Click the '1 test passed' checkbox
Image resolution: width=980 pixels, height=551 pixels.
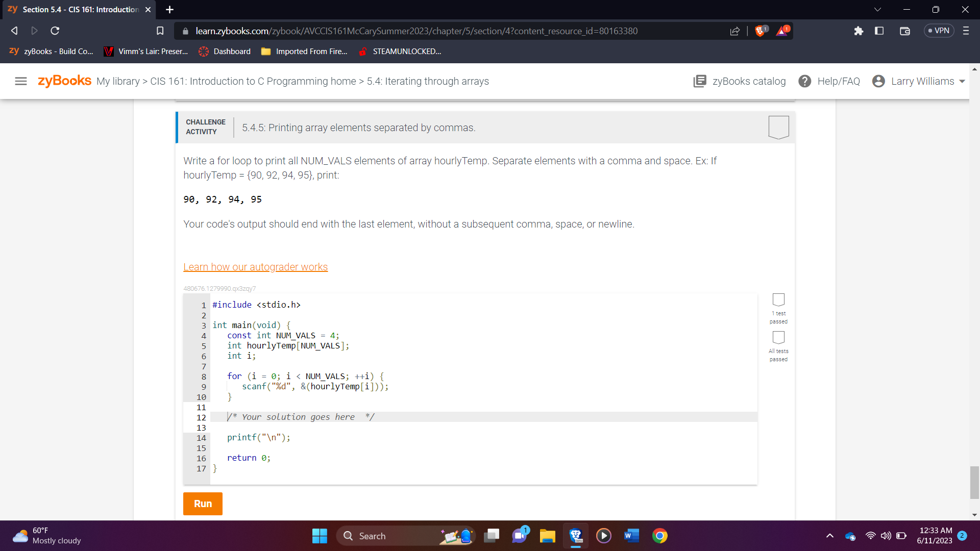click(778, 299)
